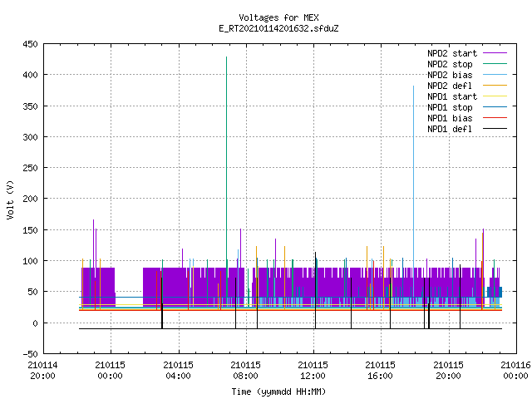
Task: Select the "NPD2 stop" legend label
Action: tap(450, 64)
